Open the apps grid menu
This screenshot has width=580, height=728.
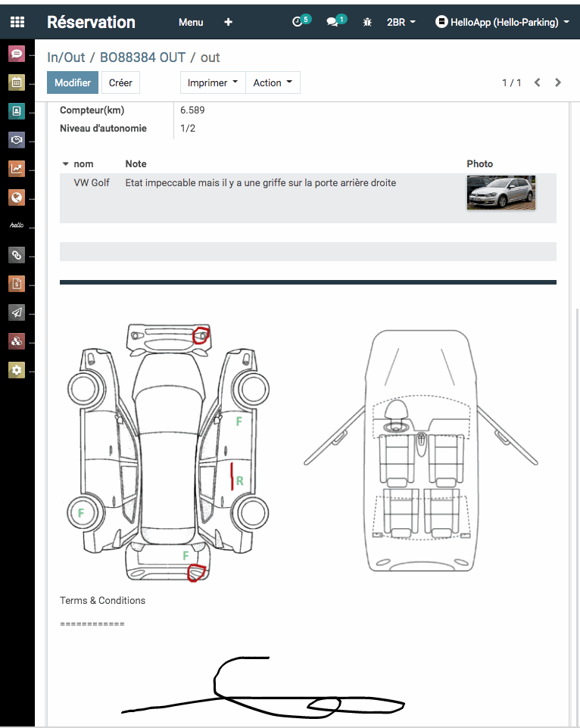[17, 22]
